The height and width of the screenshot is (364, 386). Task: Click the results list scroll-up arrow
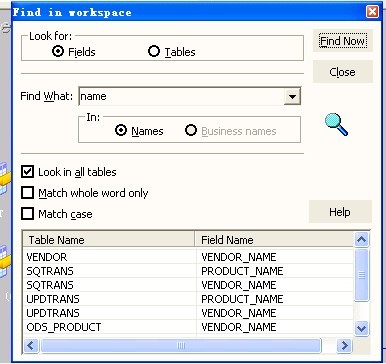pyautogui.click(x=361, y=240)
